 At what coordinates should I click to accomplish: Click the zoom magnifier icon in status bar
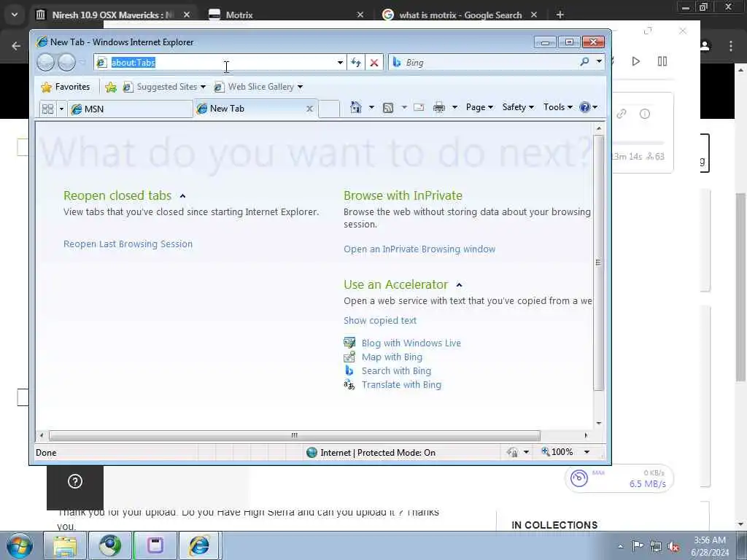(546, 451)
